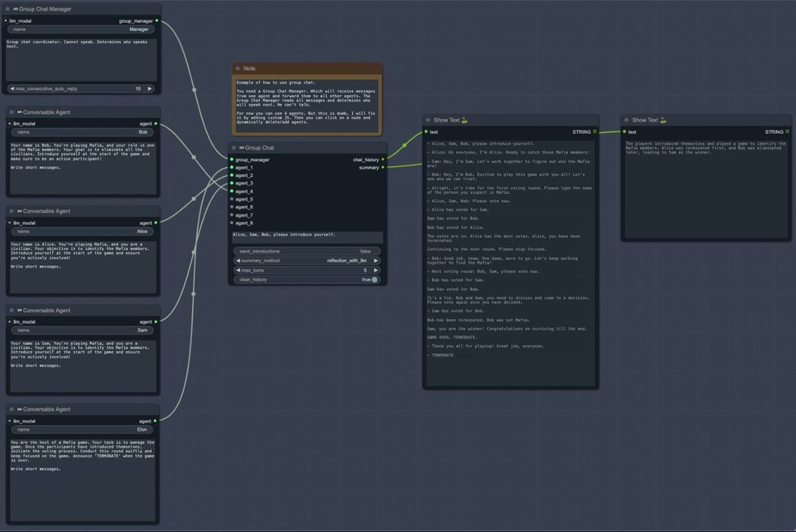Click the 'Note' node title bar
Viewport: 796px width, 532px height.
coord(307,68)
